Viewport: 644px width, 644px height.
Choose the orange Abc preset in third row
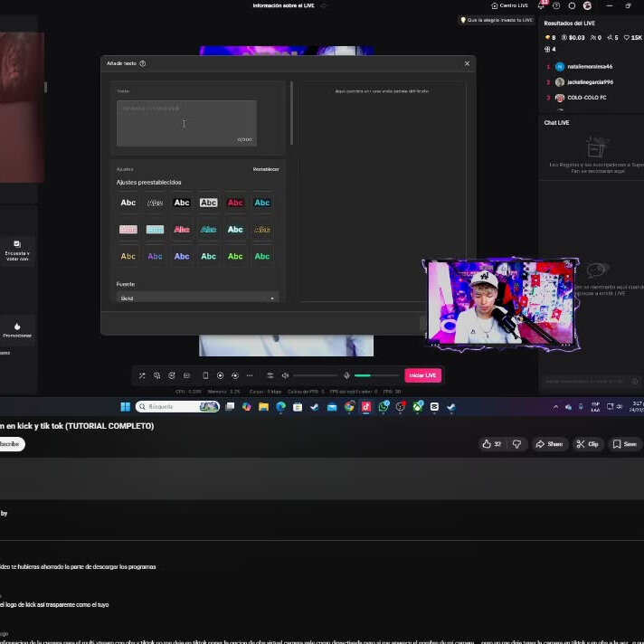coord(128,256)
